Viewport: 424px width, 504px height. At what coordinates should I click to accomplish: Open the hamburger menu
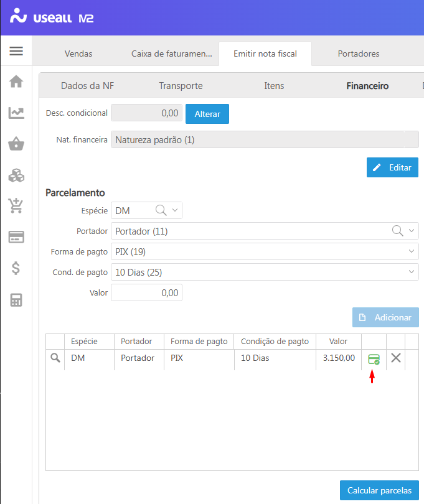coord(16,51)
